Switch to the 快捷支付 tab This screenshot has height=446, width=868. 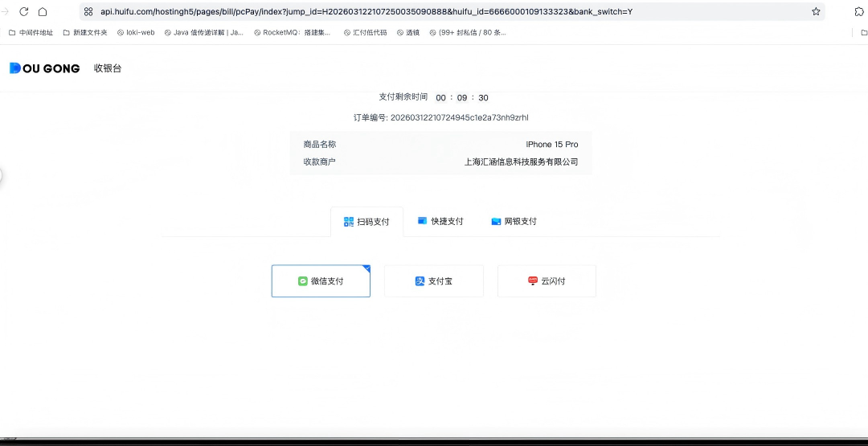440,221
